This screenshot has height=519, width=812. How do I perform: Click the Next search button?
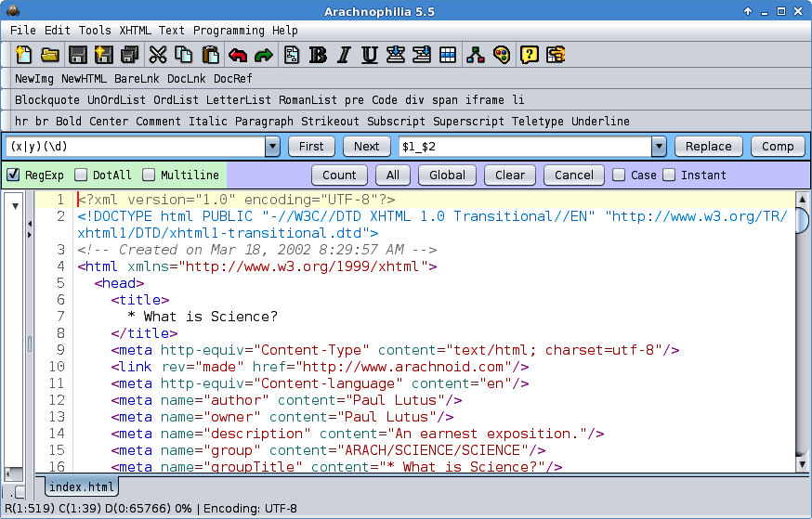(367, 147)
